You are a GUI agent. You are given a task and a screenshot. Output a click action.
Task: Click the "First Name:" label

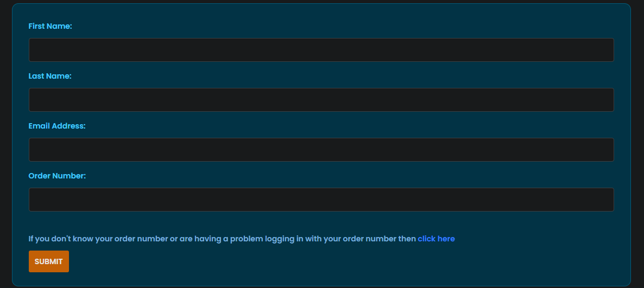[50, 26]
